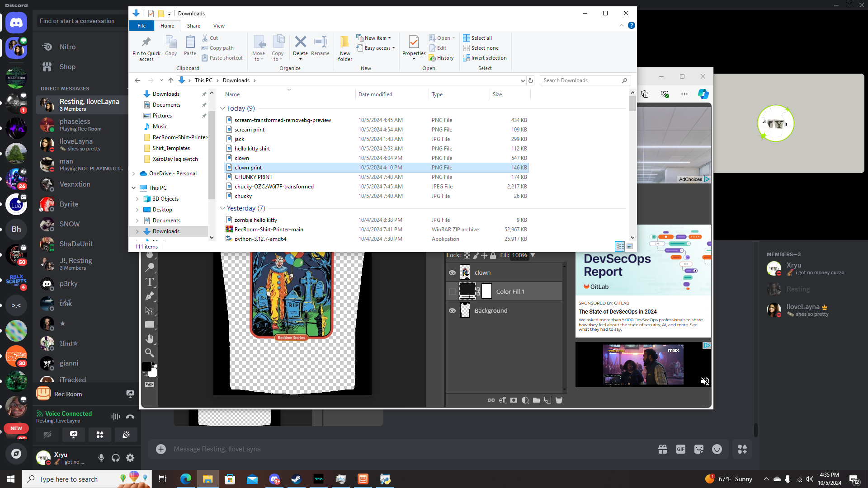Select the Hand tool
Image resolution: width=868 pixels, height=488 pixels.
point(150,339)
